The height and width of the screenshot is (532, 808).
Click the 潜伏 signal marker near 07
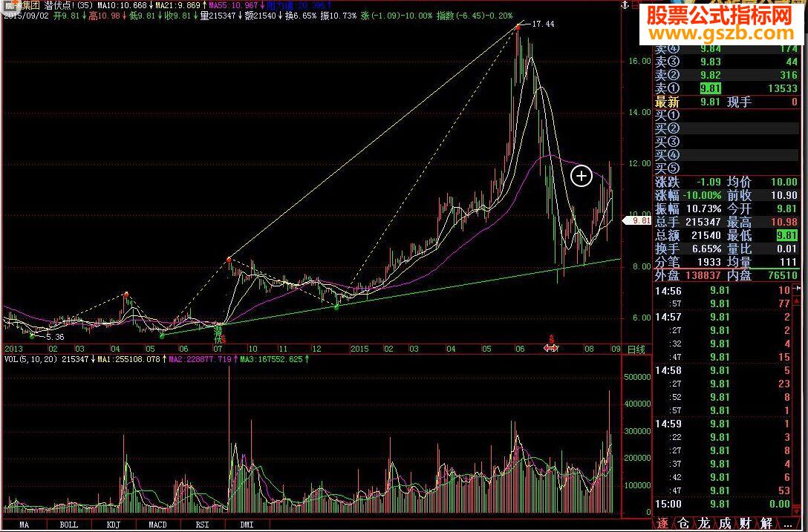coord(218,334)
